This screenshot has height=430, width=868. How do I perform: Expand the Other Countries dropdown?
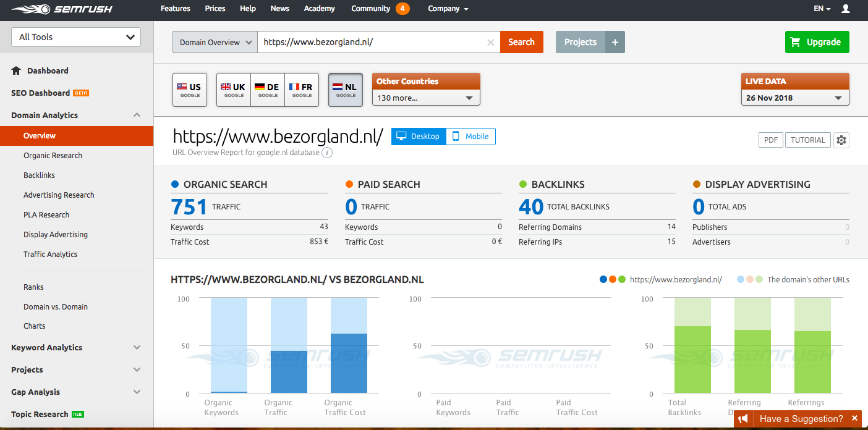tap(425, 98)
